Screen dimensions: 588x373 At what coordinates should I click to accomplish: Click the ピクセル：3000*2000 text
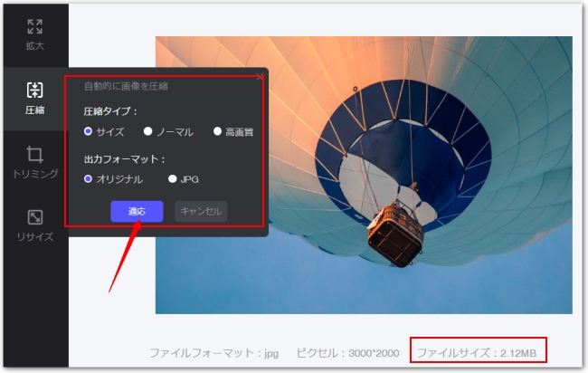(347, 353)
